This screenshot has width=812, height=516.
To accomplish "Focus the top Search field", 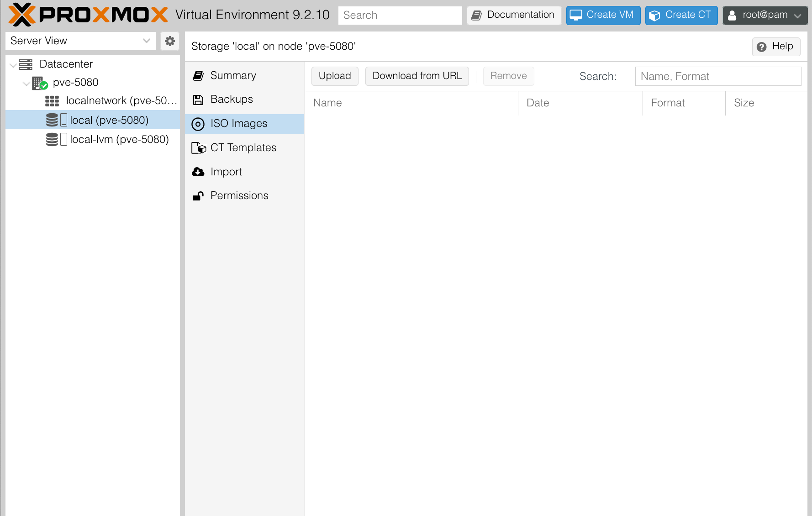I will click(400, 16).
